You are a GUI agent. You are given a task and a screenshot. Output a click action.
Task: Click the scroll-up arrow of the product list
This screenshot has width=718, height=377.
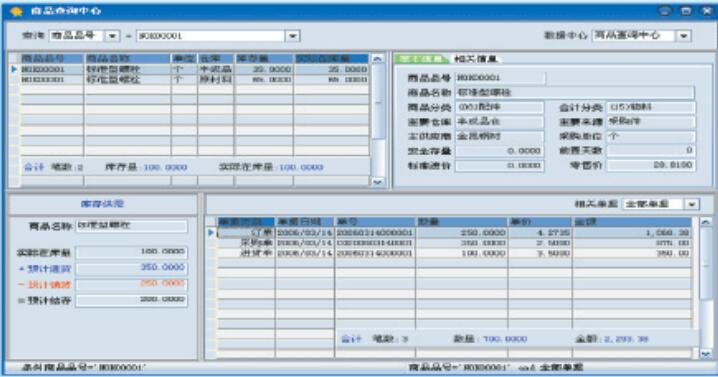click(377, 59)
